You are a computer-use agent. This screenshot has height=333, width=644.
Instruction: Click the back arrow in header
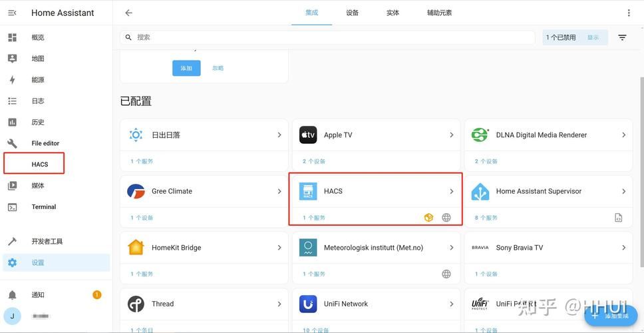pos(128,13)
